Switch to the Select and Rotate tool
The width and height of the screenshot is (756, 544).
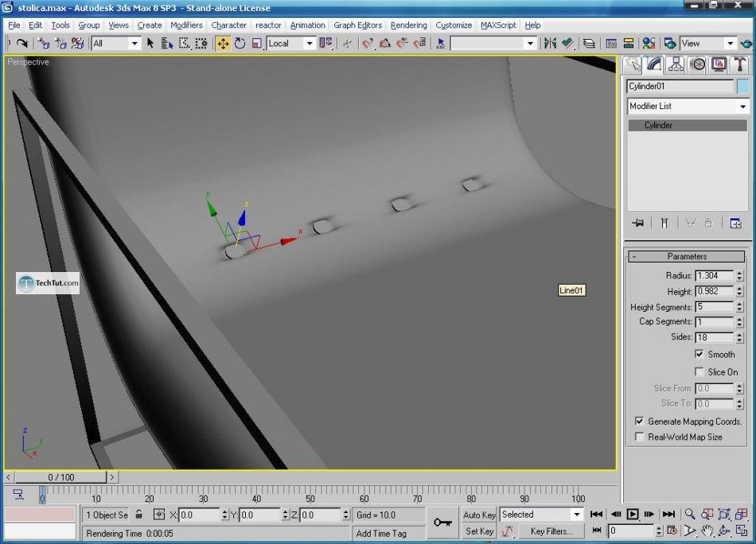tap(240, 44)
